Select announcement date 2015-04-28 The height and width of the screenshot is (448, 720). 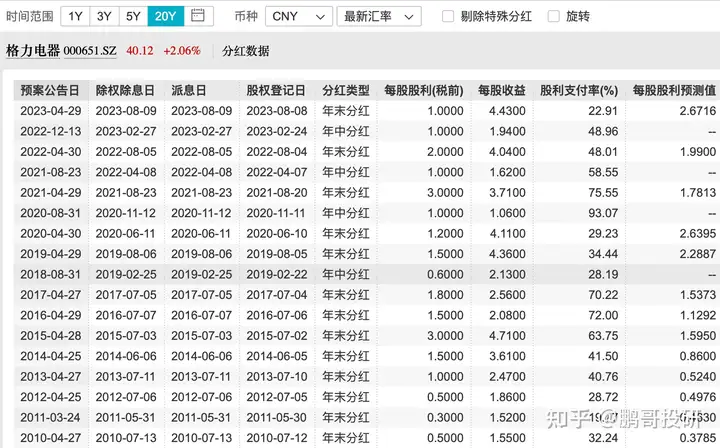point(51,336)
